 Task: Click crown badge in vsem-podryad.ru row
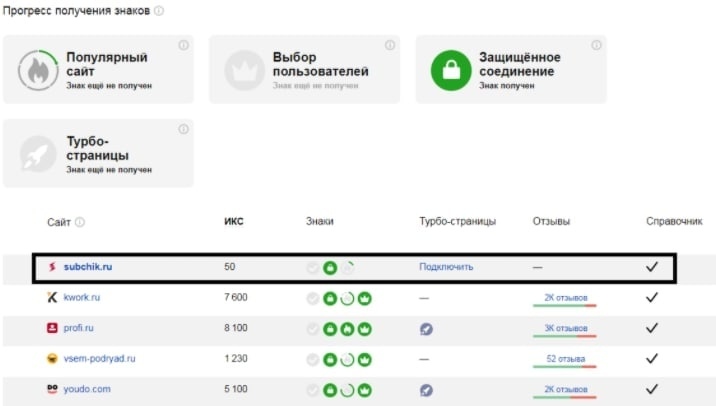coord(364,360)
